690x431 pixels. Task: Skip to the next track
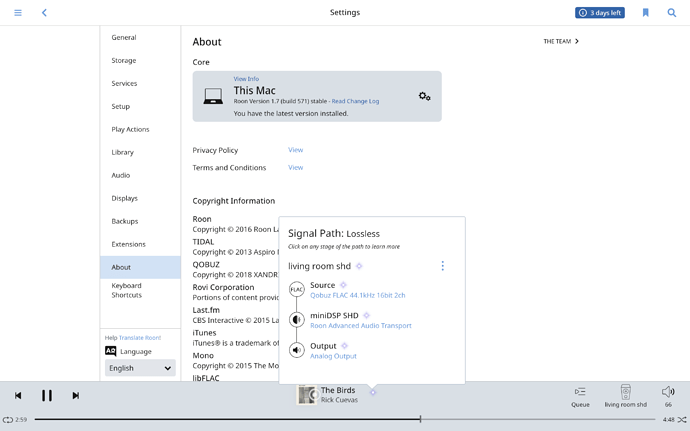(76, 395)
